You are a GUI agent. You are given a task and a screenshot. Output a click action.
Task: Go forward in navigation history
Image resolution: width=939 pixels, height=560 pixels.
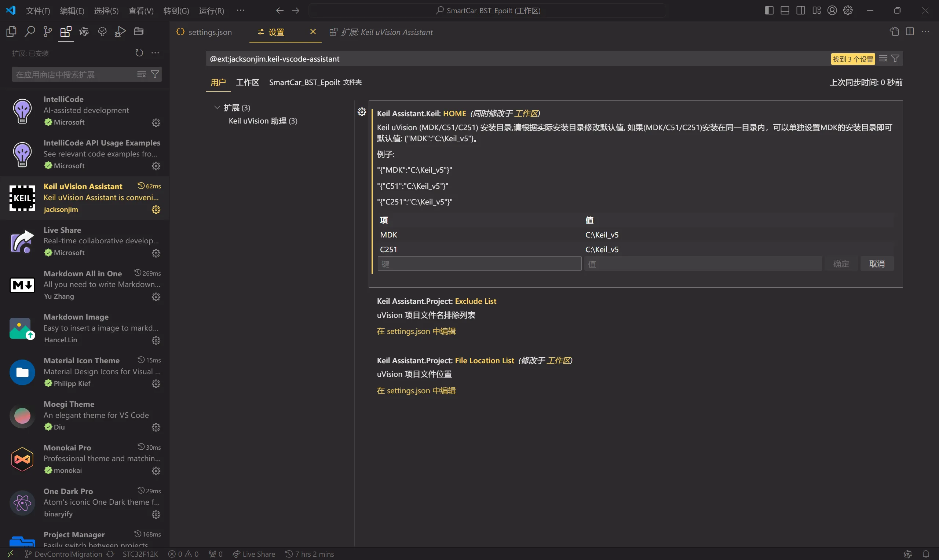pos(296,11)
